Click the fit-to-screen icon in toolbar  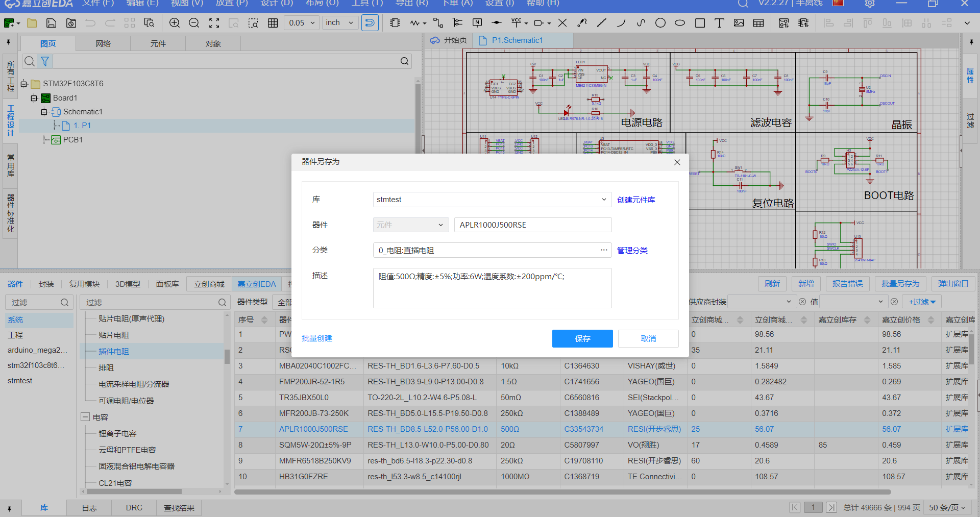click(x=214, y=23)
